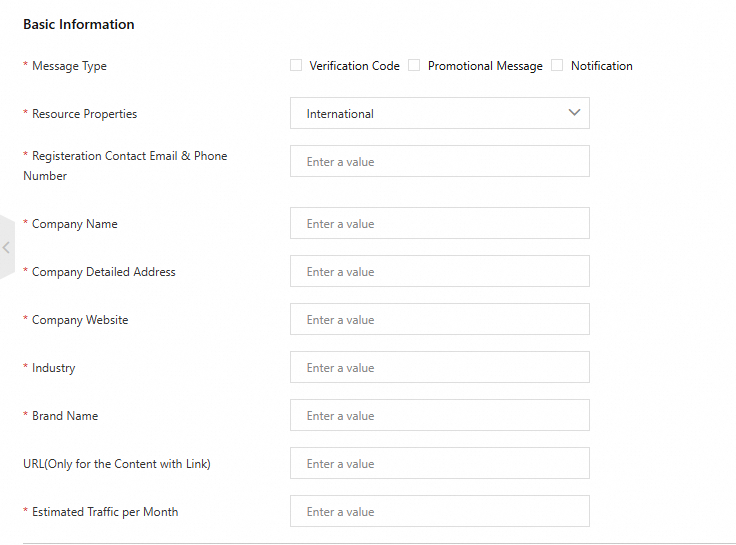The image size is (736, 545).
Task: Check the Verification Code checkbox
Action: coord(296,66)
